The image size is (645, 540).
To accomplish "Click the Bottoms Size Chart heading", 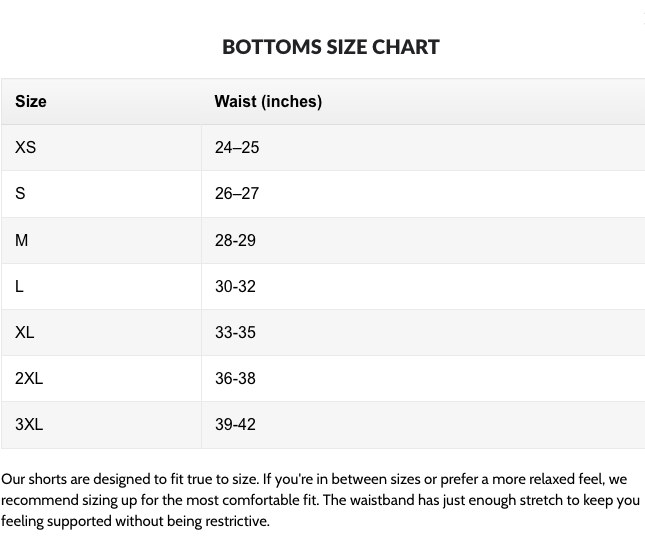I will (330, 47).
